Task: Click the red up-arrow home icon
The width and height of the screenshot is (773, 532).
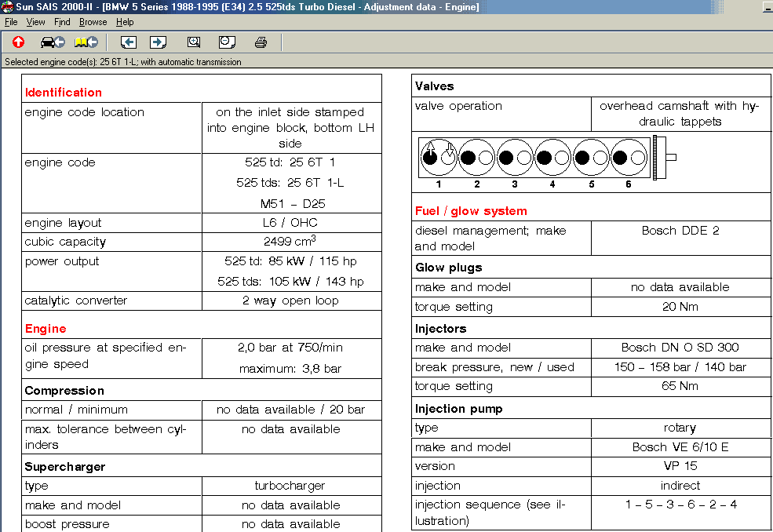Action: pos(18,42)
